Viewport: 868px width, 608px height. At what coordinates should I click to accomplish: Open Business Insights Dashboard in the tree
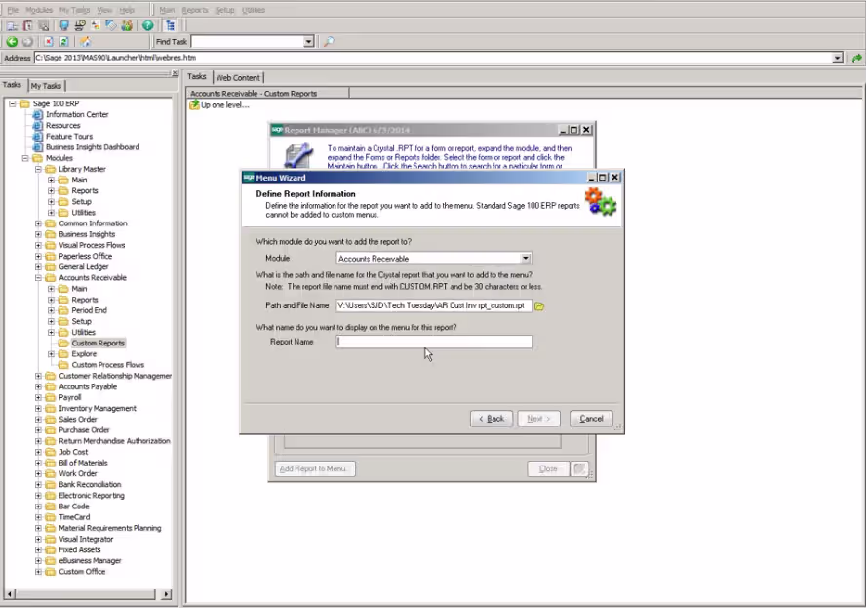(93, 147)
